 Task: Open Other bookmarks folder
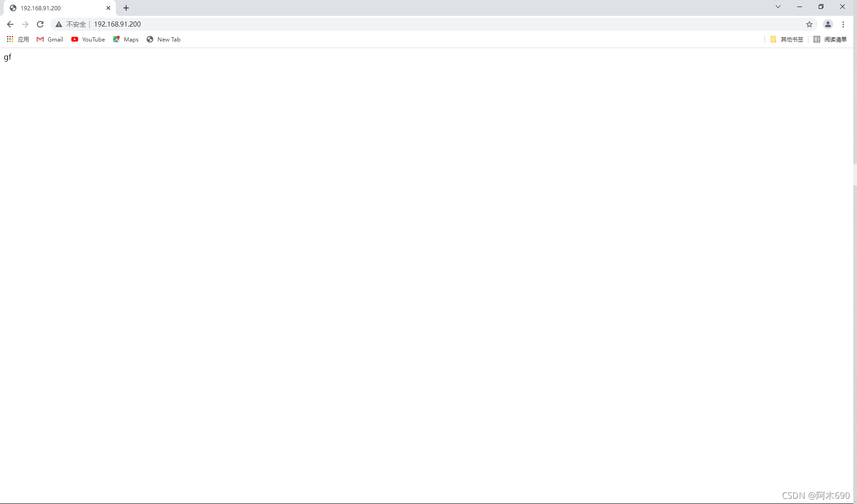pos(787,39)
